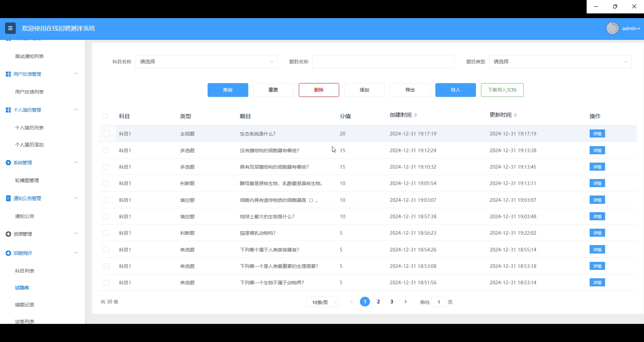
Task: Click the 查询 search button
Action: click(x=228, y=90)
